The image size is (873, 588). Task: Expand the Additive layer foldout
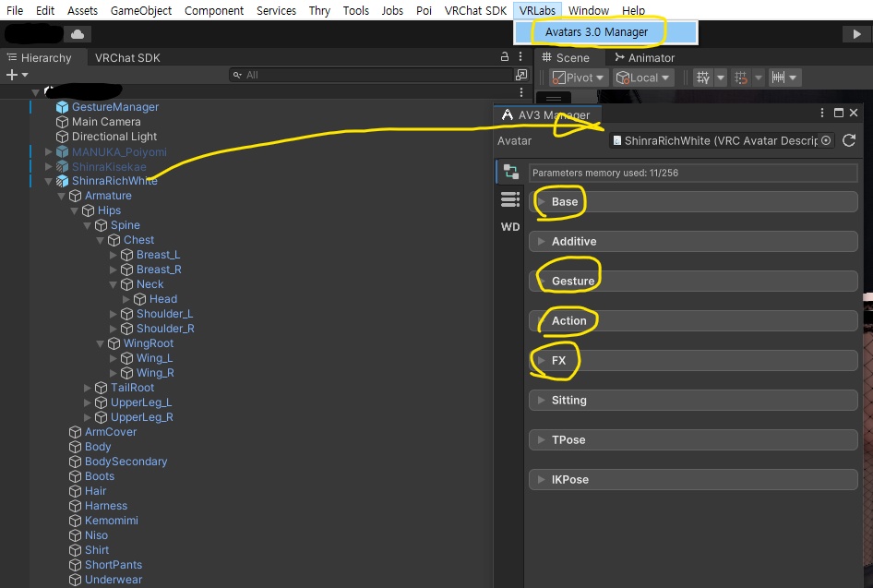coord(541,241)
